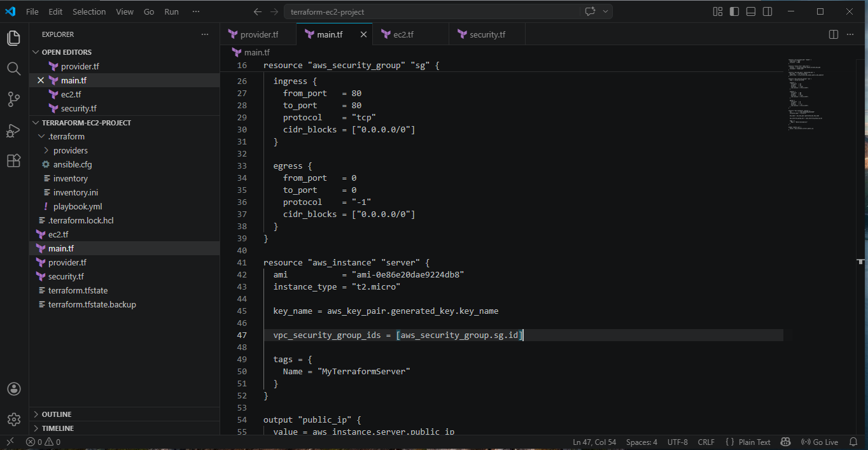Open the Go menu
The height and width of the screenshot is (450, 868).
pyautogui.click(x=149, y=11)
